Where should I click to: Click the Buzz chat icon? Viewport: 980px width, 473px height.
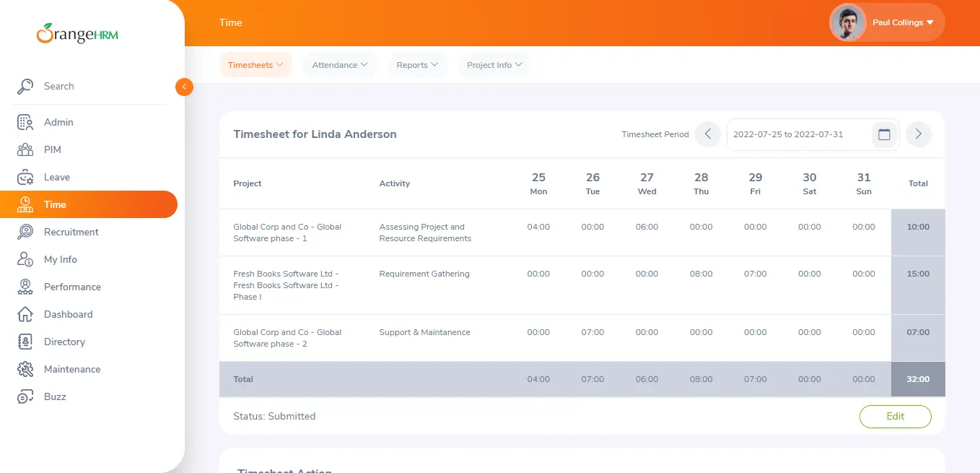tap(25, 397)
